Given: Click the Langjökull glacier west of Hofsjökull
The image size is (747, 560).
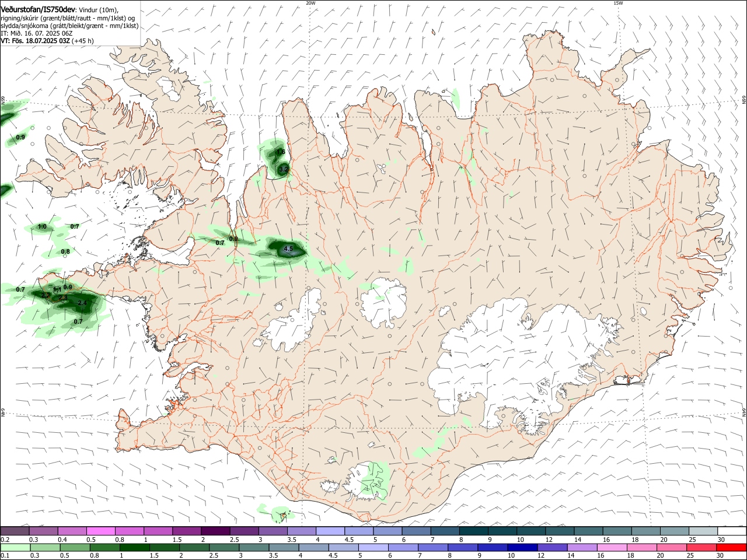Looking at the screenshot, I should (292, 324).
